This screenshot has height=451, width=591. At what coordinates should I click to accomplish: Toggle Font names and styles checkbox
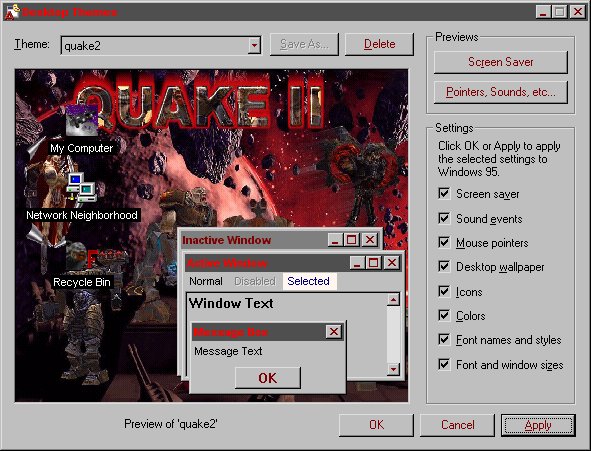444,340
